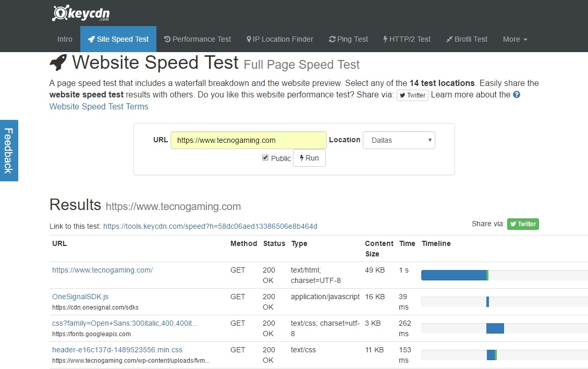This screenshot has height=369, width=588.
Task: Click the Run button
Action: click(309, 158)
